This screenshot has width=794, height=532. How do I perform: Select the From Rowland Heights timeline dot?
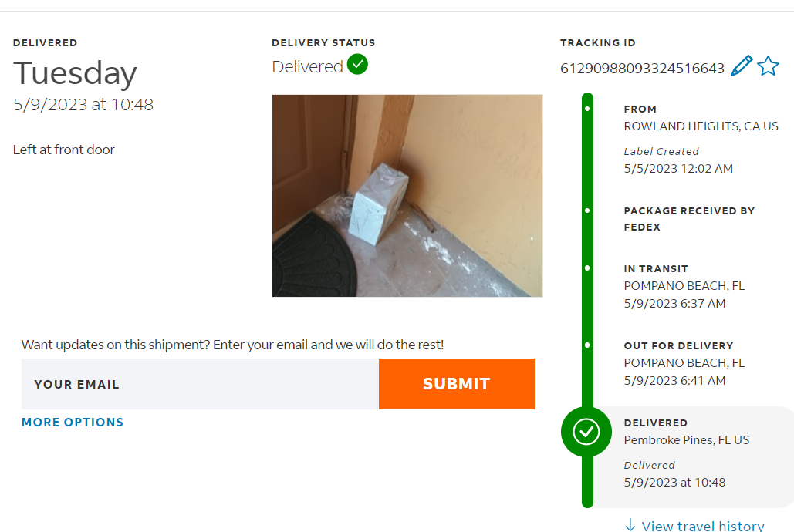(x=587, y=109)
